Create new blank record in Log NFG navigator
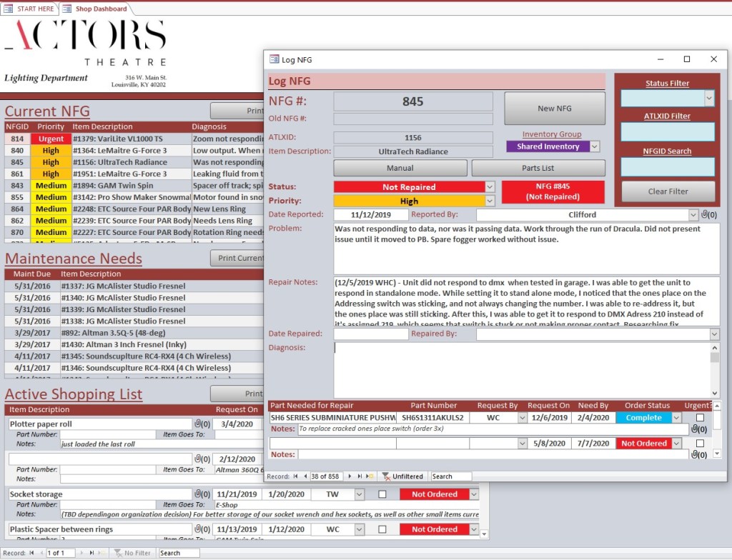Viewport: 732px width, 560px height. [x=370, y=476]
